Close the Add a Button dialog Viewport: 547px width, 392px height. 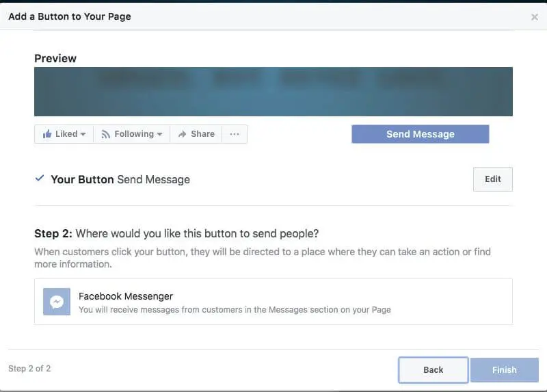pyautogui.click(x=534, y=16)
